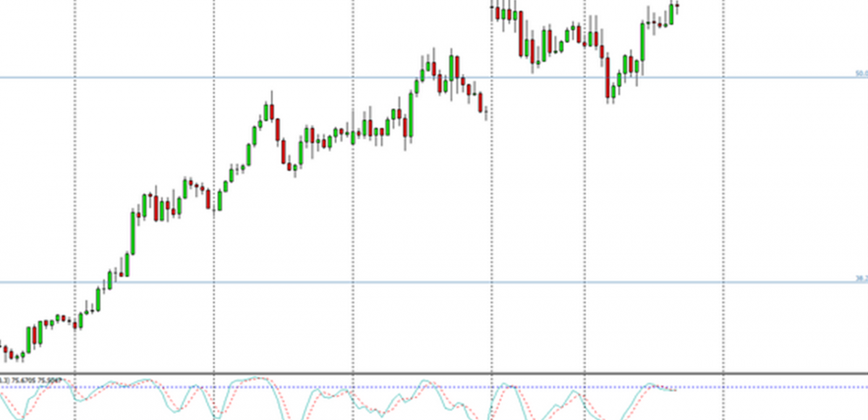Viewport: 868px width, 420px height.
Task: Click the divider above the indicator panel
Action: [434, 374]
